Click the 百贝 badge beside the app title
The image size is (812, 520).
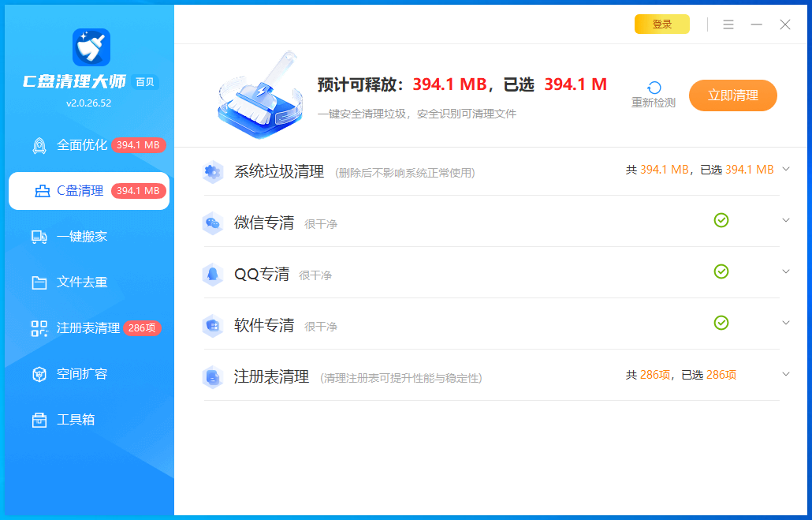(144, 82)
